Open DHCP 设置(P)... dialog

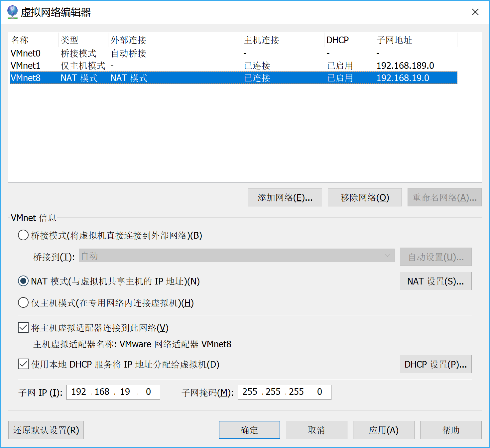(435, 364)
